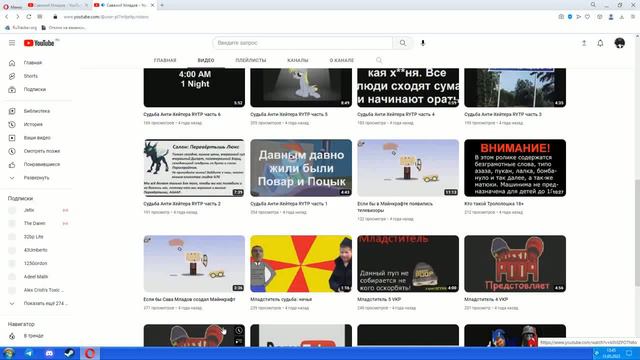
Task: Switch to the КАНАЛЫ channel tab
Action: (x=298, y=60)
